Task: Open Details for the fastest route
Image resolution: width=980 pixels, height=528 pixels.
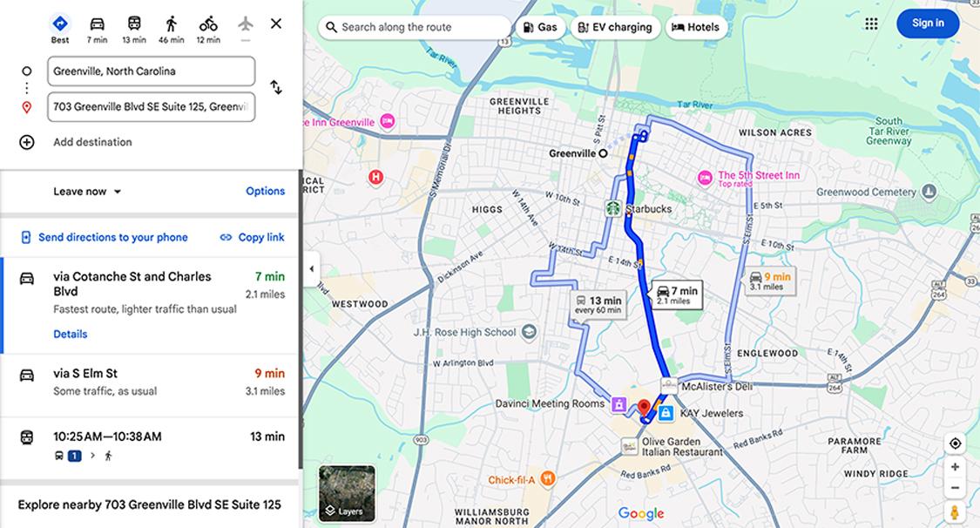Action: [70, 335]
